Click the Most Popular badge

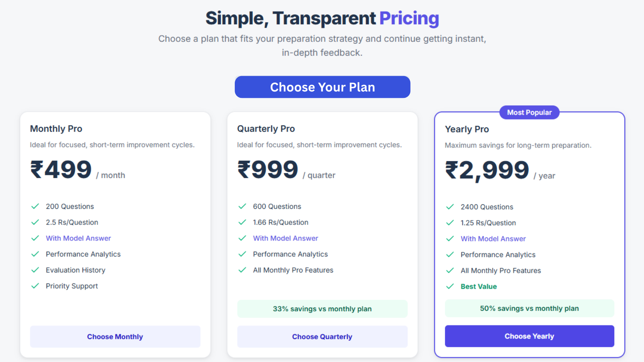529,113
